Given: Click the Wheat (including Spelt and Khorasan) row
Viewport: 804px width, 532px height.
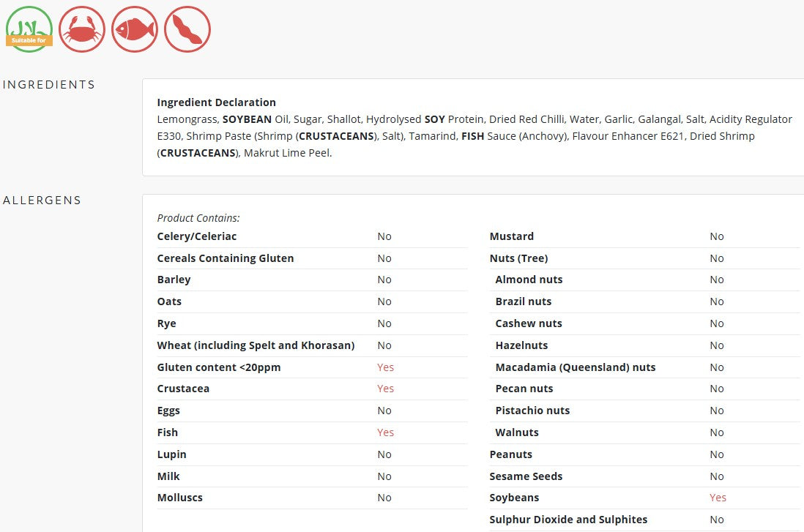Looking at the screenshot, I should pyautogui.click(x=312, y=345).
